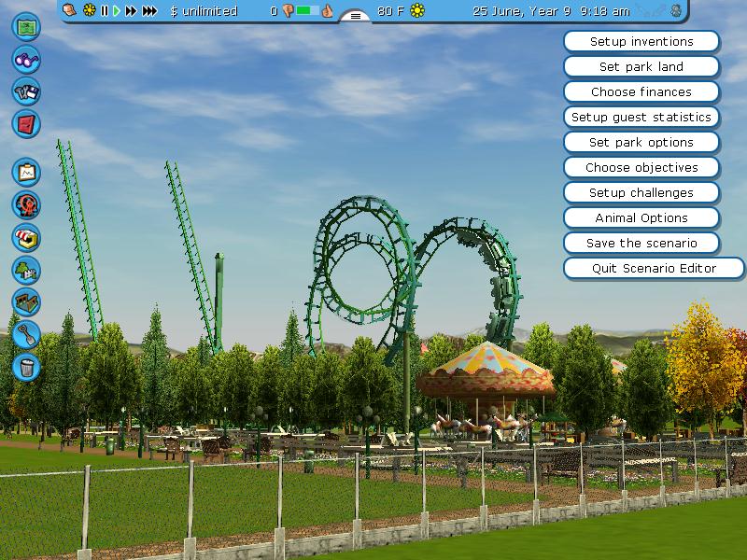Open the rides Ferris wheel icon
The image size is (747, 560).
(26, 204)
